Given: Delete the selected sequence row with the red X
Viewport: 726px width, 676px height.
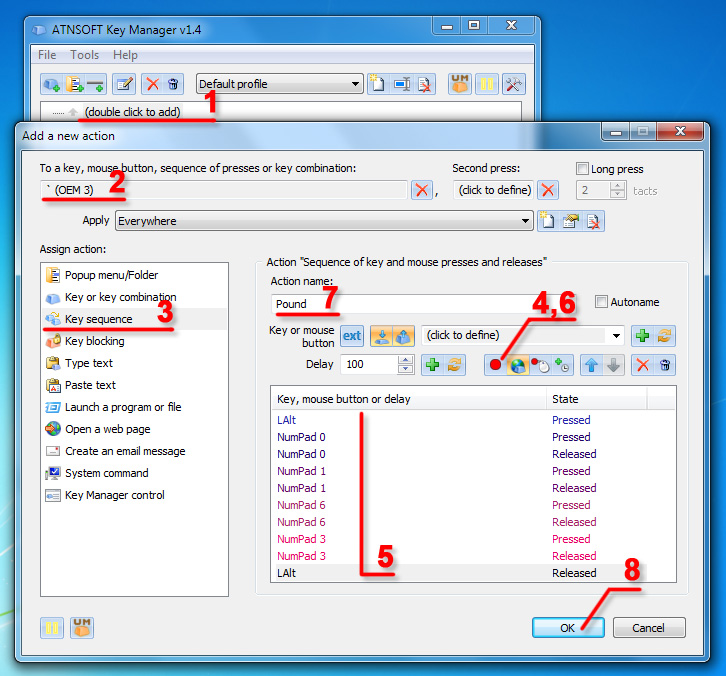Looking at the screenshot, I should 643,365.
